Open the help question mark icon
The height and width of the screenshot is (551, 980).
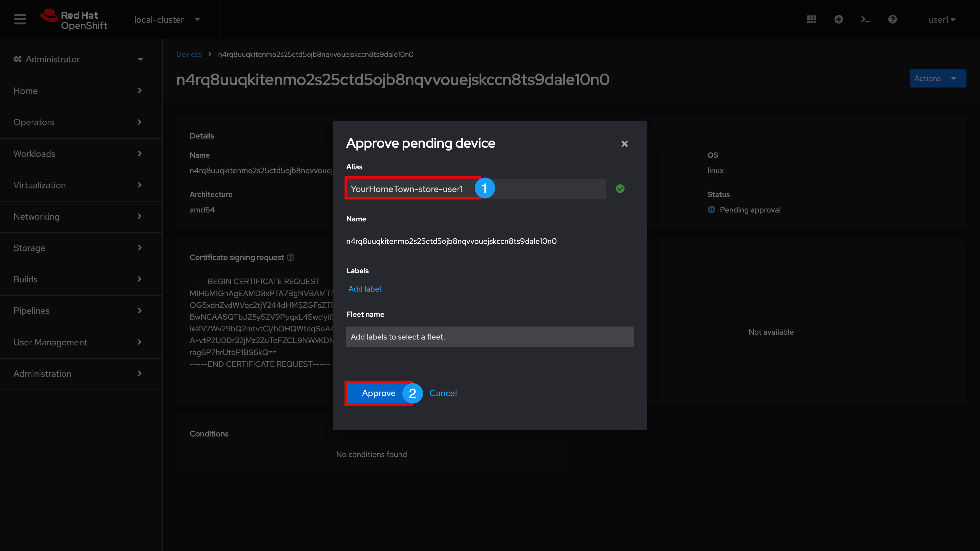pos(892,19)
